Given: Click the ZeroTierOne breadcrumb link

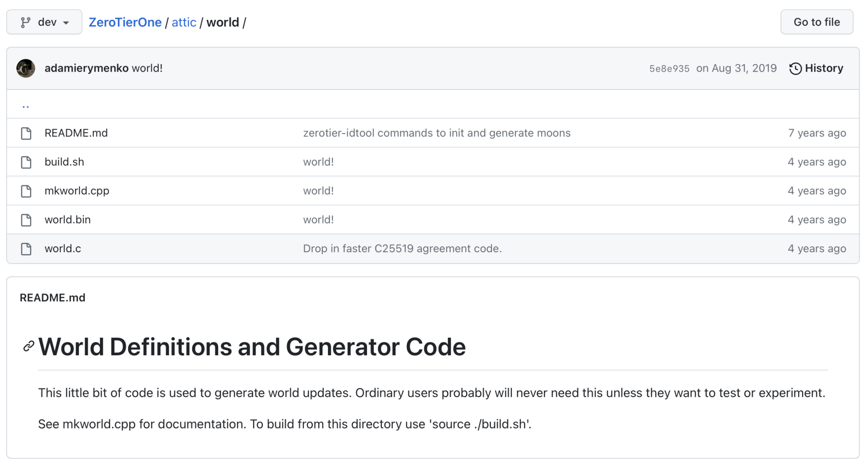Looking at the screenshot, I should pos(125,22).
